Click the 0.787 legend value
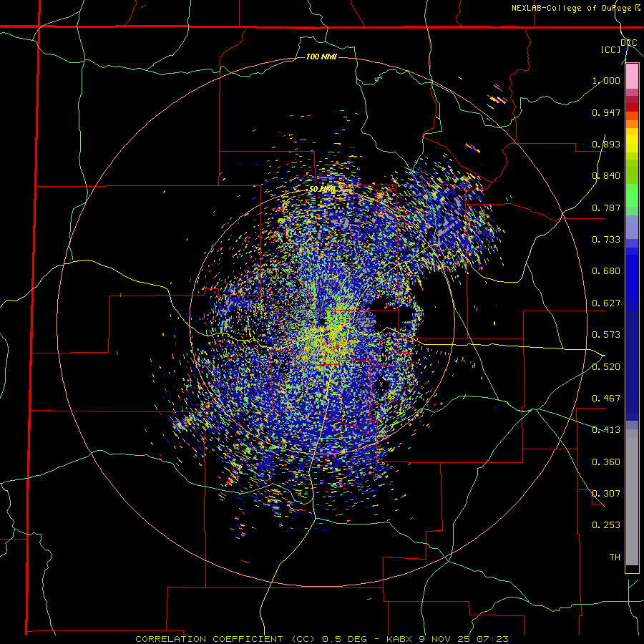 [606, 208]
